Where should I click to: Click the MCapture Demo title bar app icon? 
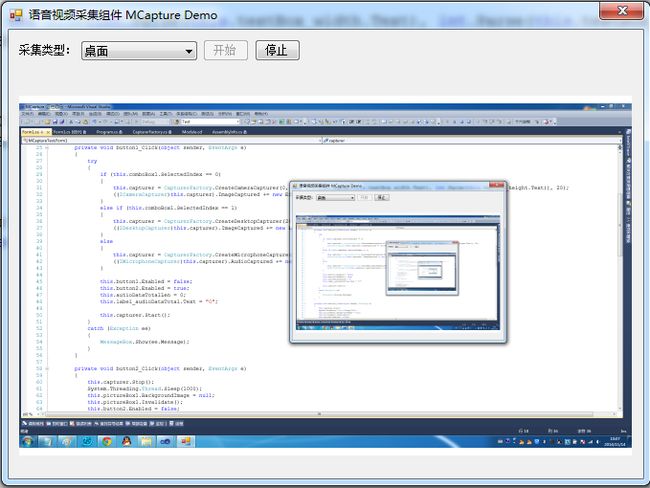(x=16, y=15)
